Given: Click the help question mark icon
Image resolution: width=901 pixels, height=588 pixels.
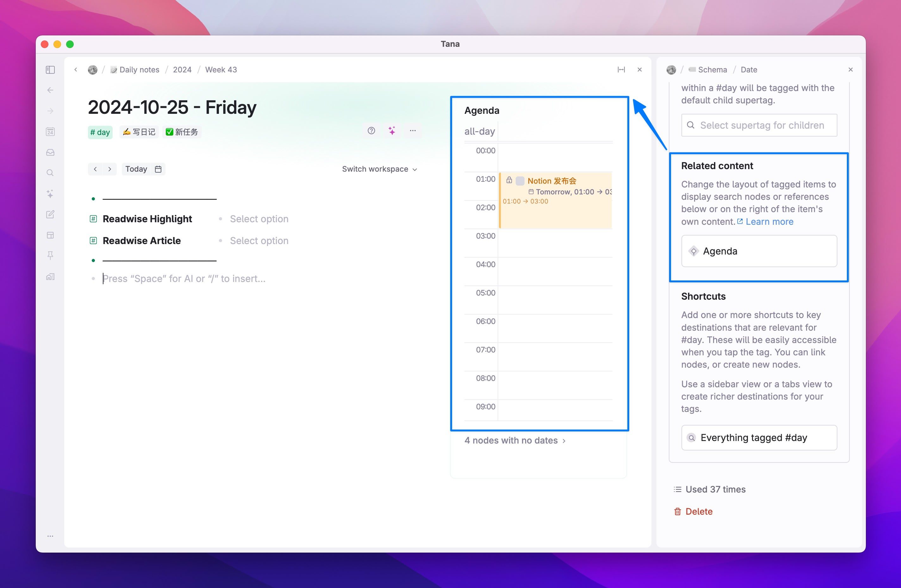Looking at the screenshot, I should (x=371, y=131).
